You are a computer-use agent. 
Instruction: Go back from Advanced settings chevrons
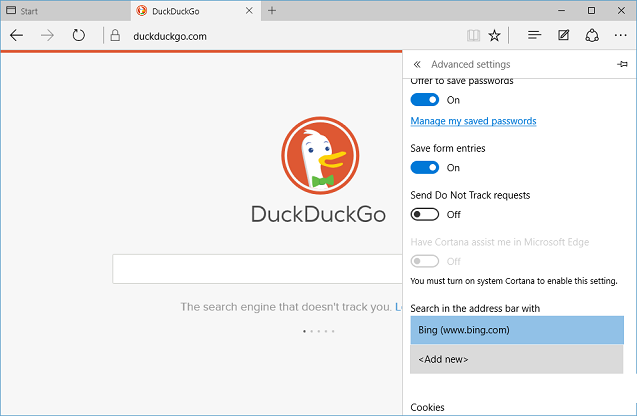tap(417, 64)
